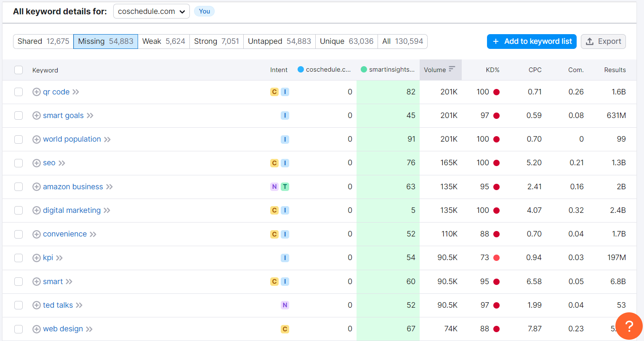Switch to the Unique 63,036 tab
The width and height of the screenshot is (644, 341).
[346, 41]
